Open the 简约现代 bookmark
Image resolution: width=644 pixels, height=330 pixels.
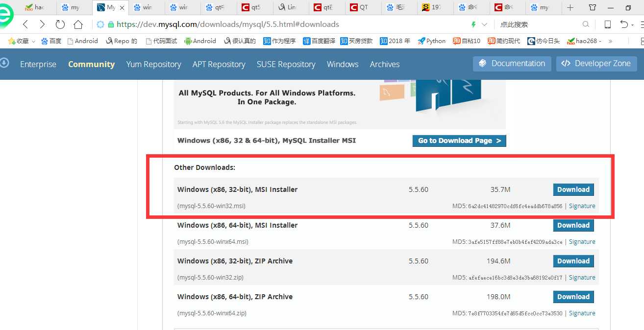[x=504, y=41]
